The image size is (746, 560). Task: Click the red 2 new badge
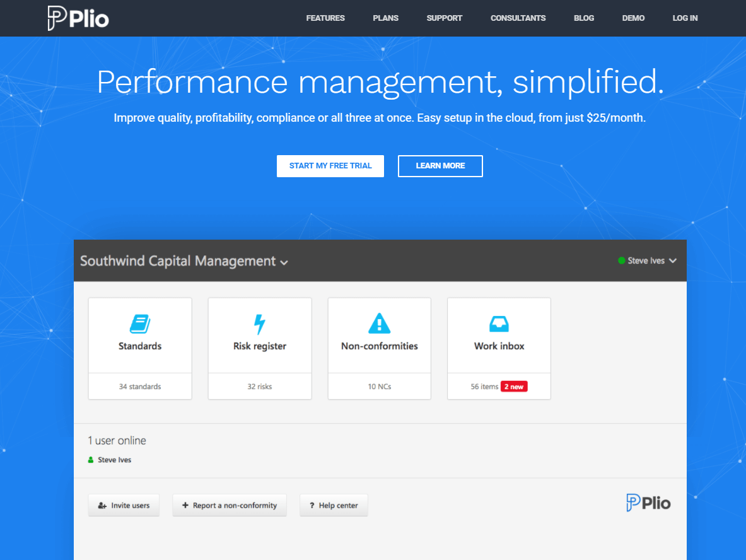coord(514,387)
